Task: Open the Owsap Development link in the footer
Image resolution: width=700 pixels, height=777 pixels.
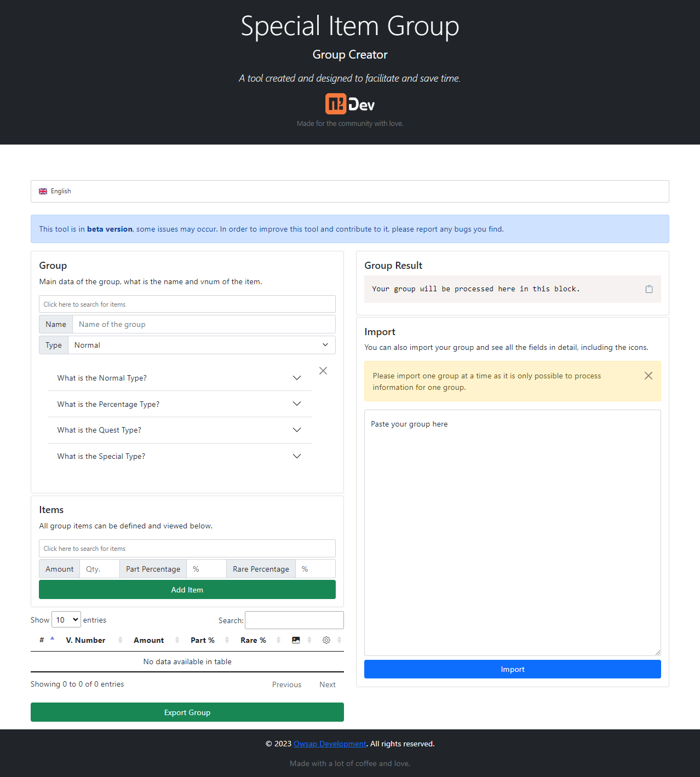Action: 329,744
